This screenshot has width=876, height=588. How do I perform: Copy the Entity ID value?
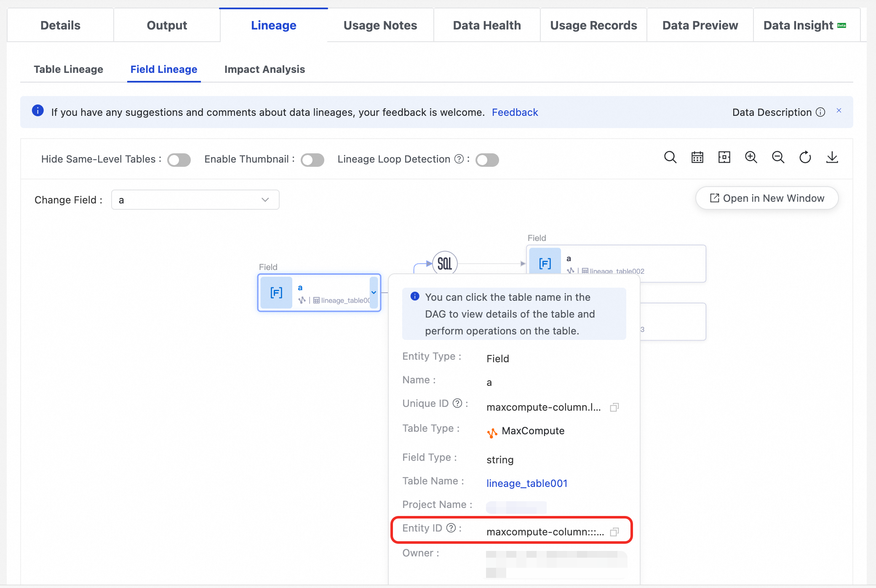614,532
